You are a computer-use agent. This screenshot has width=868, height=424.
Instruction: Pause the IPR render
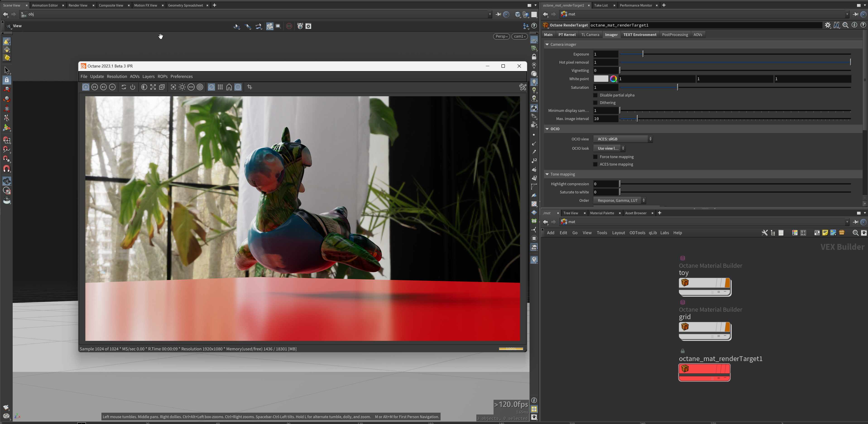[113, 87]
